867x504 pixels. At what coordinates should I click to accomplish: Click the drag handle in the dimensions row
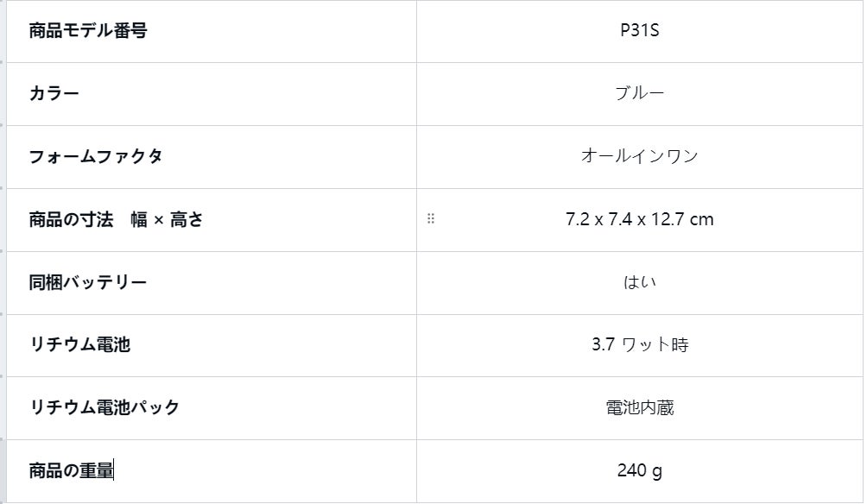click(431, 219)
